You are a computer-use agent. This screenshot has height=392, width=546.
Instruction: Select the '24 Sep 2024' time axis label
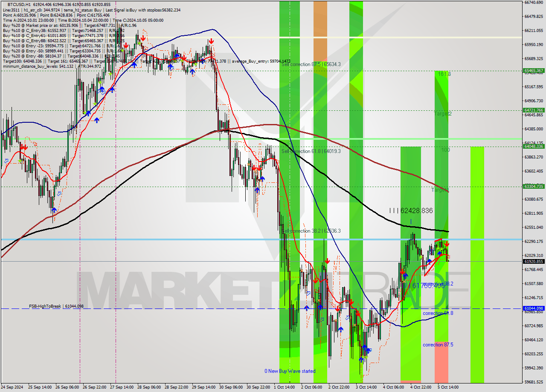(x=12, y=387)
